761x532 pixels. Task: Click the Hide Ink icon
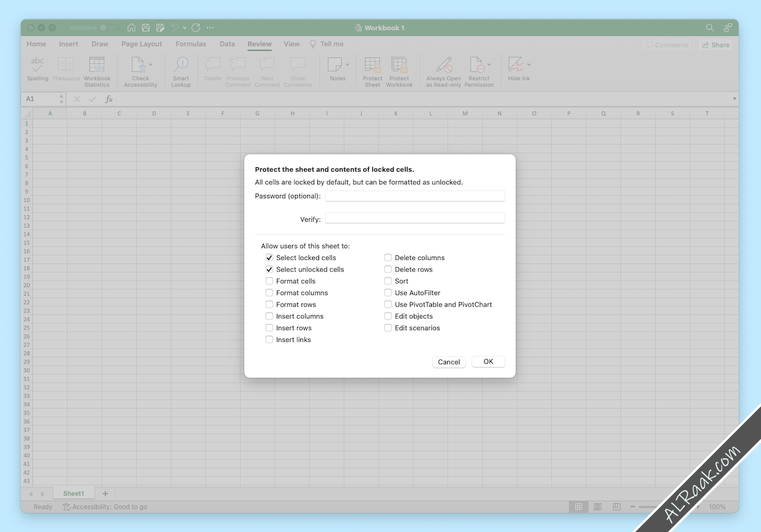(516, 64)
